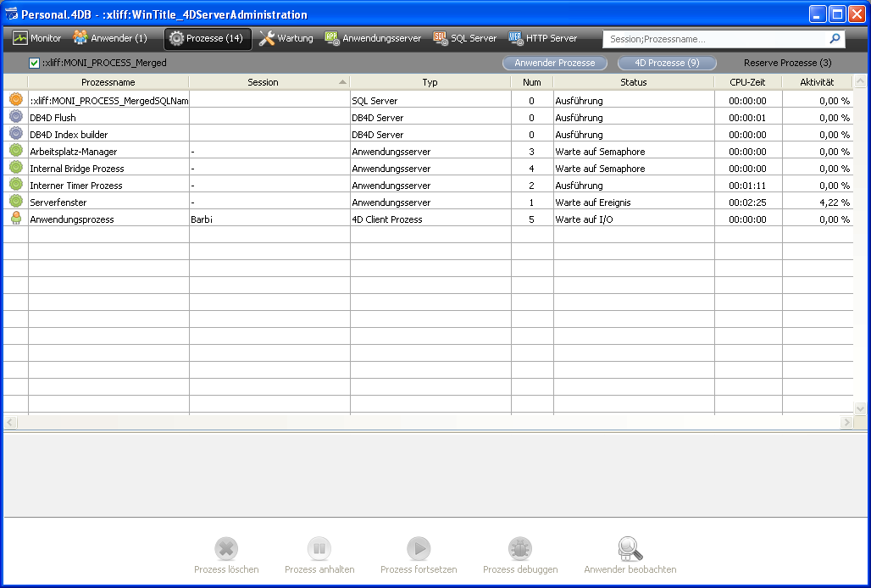Sort by Typ column header
871x588 pixels.
point(430,82)
